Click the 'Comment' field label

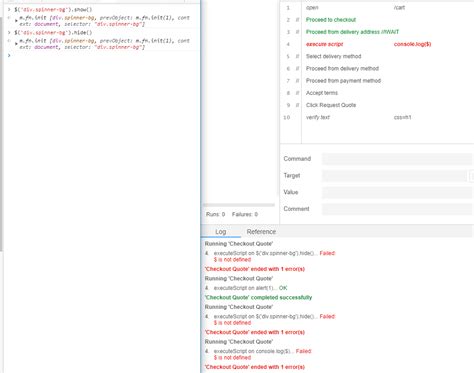pos(296,209)
